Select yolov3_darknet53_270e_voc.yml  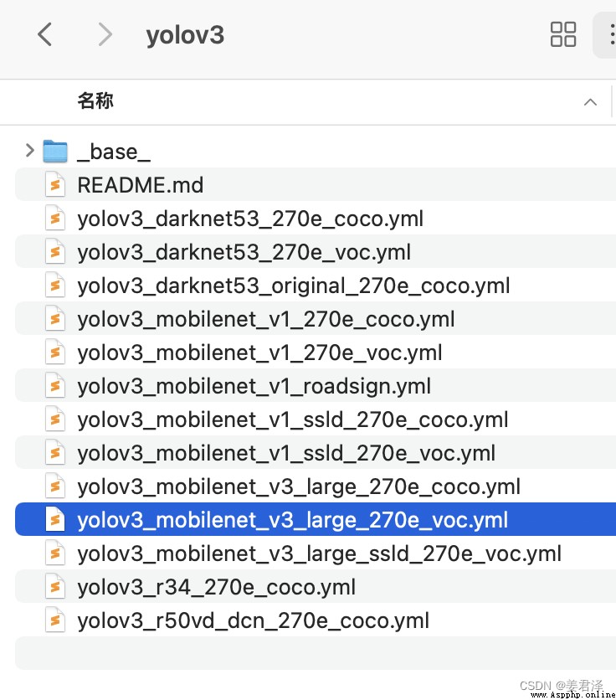click(x=316, y=251)
